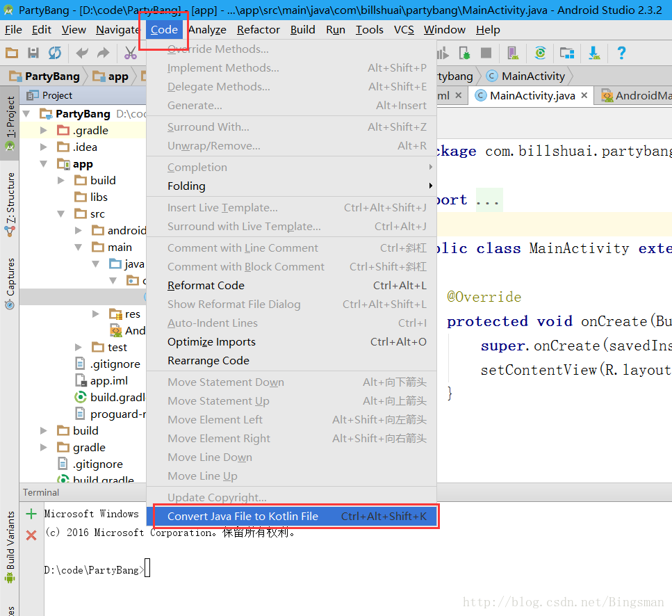The image size is (672, 616).
Task: Open the Window menu
Action: [445, 30]
